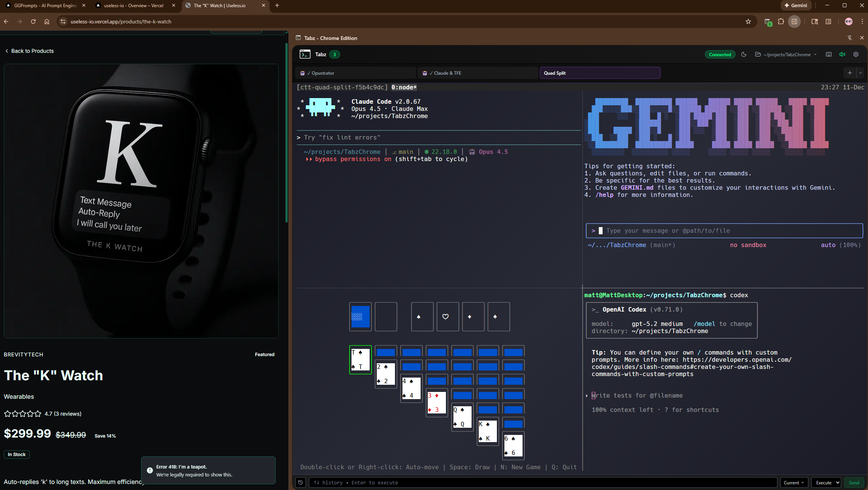The height and width of the screenshot is (490, 868).
Task: Open browser extensions puzzle icon
Action: pos(780,22)
